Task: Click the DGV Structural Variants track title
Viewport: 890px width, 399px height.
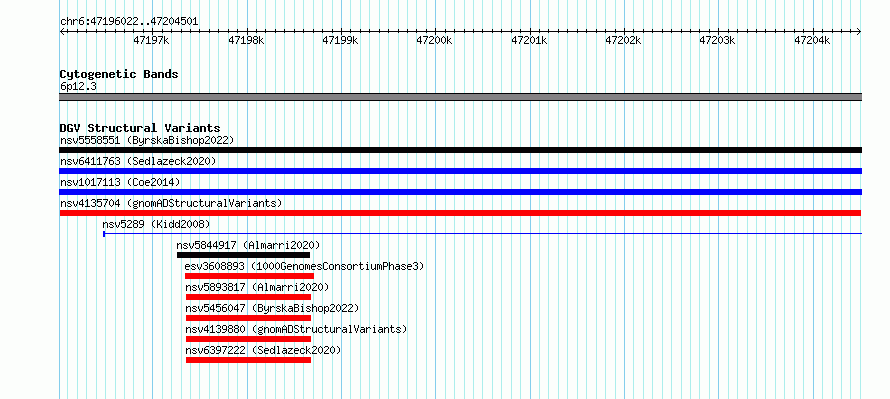Action: pos(140,128)
